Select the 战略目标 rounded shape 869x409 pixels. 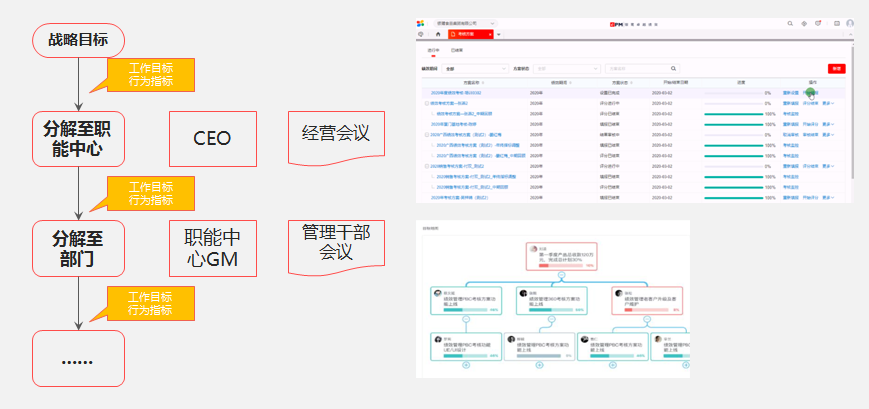click(78, 40)
